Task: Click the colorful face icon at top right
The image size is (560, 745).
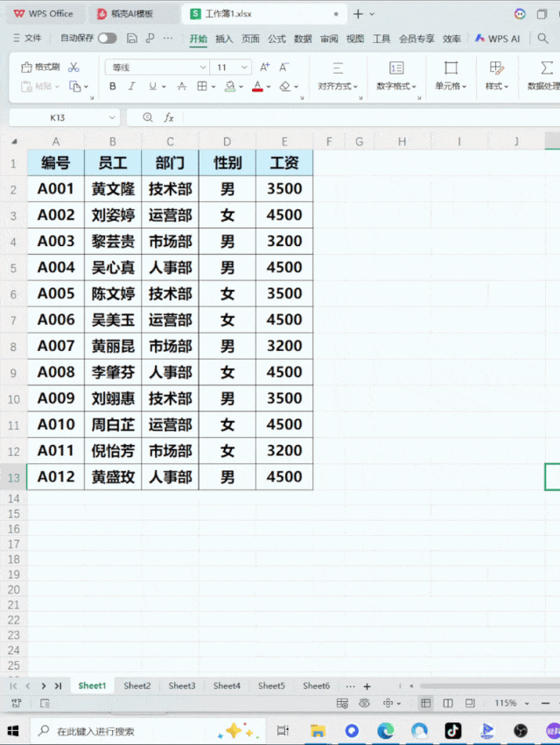Action: click(x=520, y=14)
